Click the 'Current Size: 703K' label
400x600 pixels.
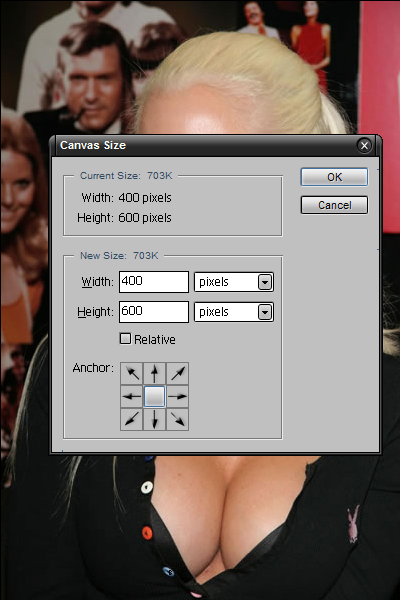point(126,176)
